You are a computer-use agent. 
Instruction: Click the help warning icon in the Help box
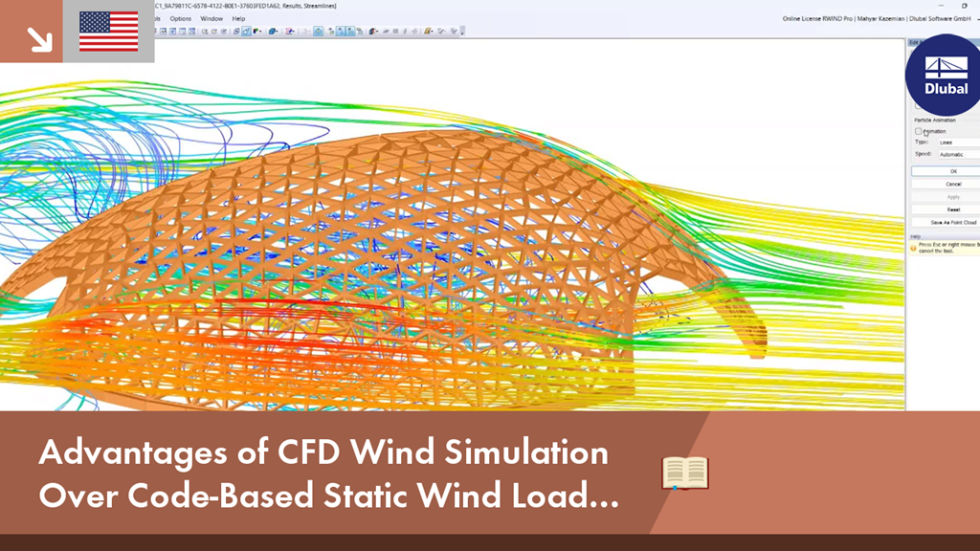[913, 247]
